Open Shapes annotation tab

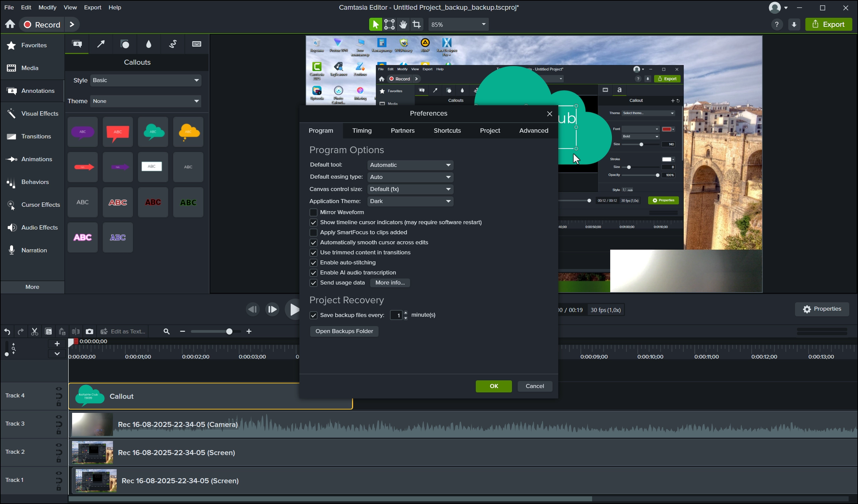tap(125, 44)
